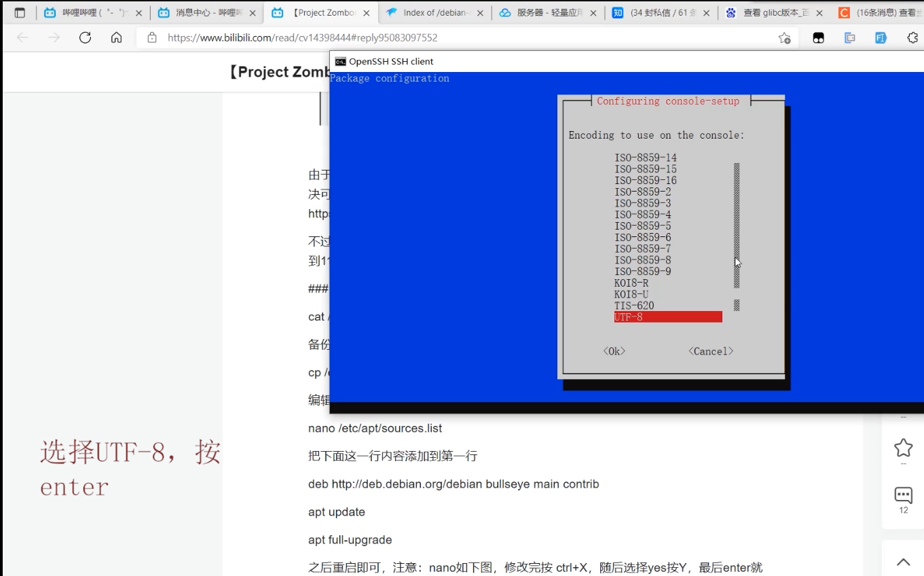The image size is (924, 576).
Task: Click the browser forward arrow
Action: [x=54, y=38]
